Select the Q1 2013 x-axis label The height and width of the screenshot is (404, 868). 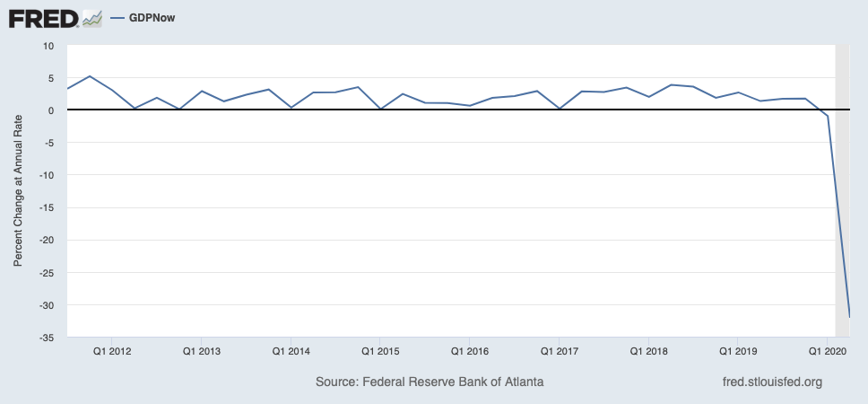[x=202, y=351]
